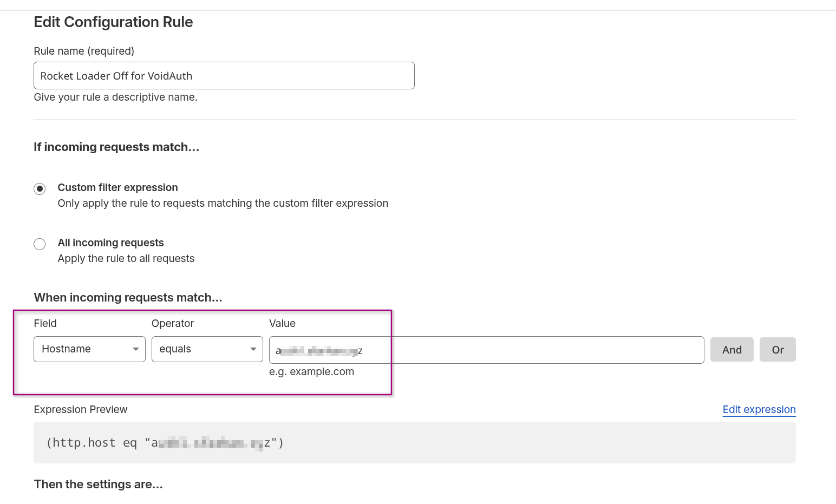Viewport: 836px width, 504px height.
Task: Click the dropdown arrow in Hostname field
Action: coord(136,349)
